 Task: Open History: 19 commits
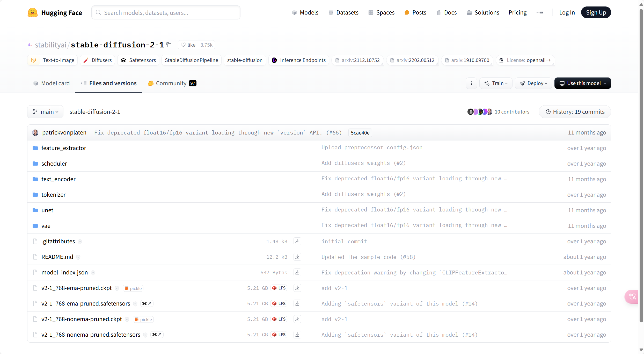point(575,112)
